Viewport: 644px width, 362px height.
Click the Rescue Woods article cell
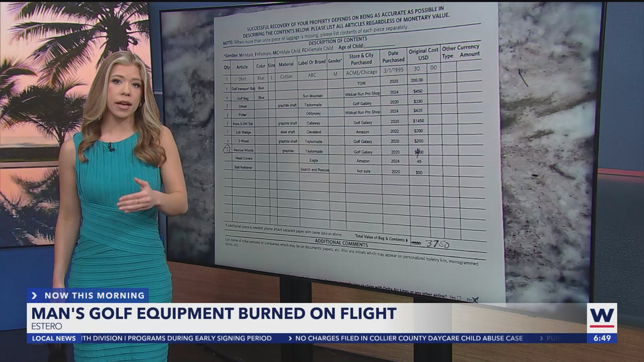[244, 150]
